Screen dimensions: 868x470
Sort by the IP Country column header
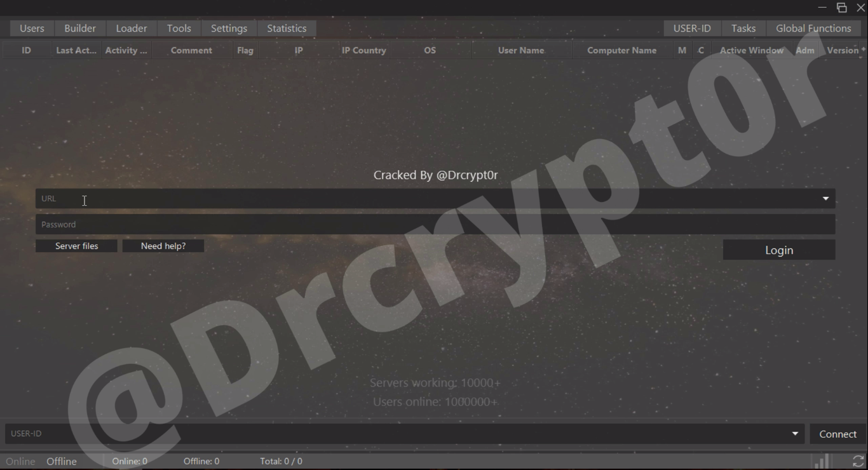[x=364, y=50]
